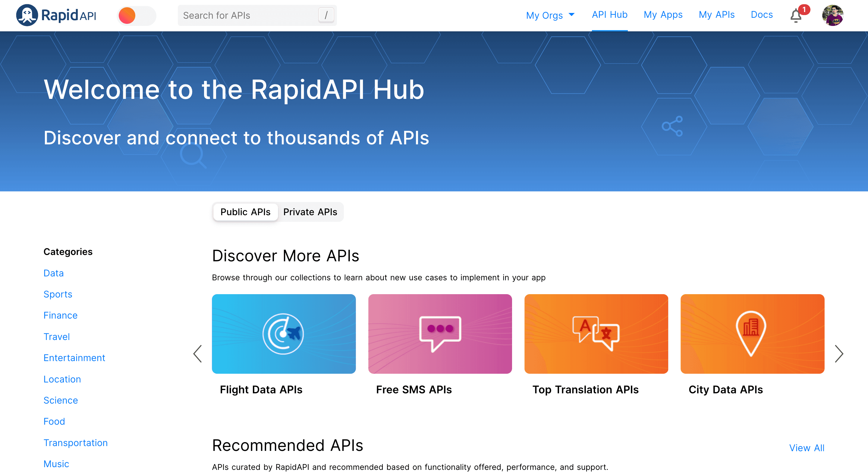Viewport: 868px width, 475px height.
Task: Click the RapidAPI logo
Action: pos(56,15)
